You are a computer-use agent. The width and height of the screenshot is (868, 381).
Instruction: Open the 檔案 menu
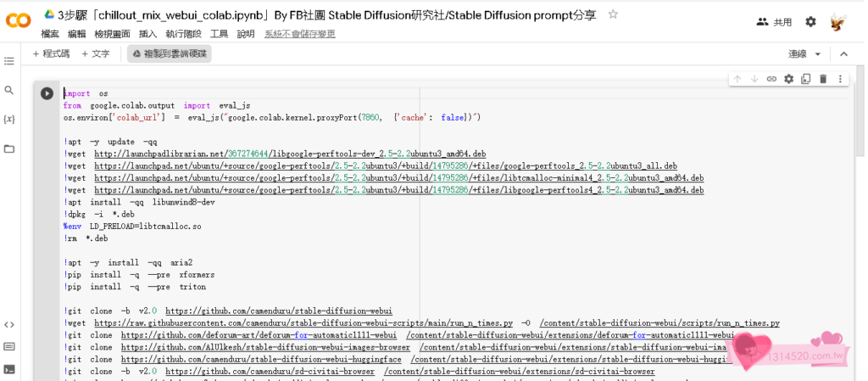pos(50,34)
